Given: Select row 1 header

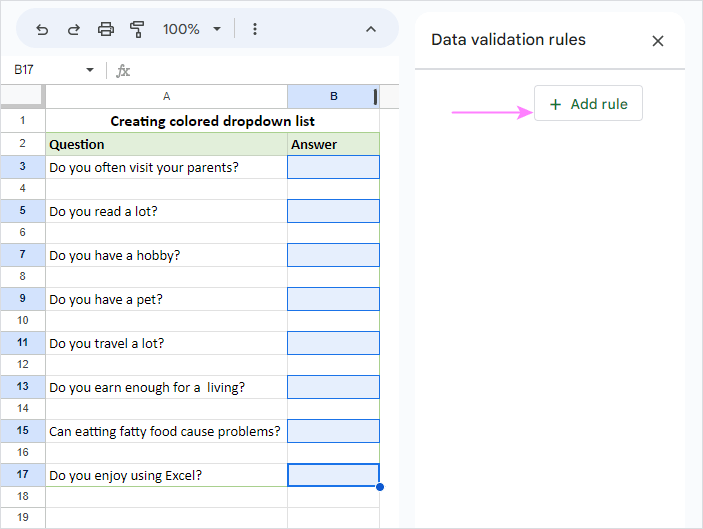Looking at the screenshot, I should pyautogui.click(x=22, y=121).
